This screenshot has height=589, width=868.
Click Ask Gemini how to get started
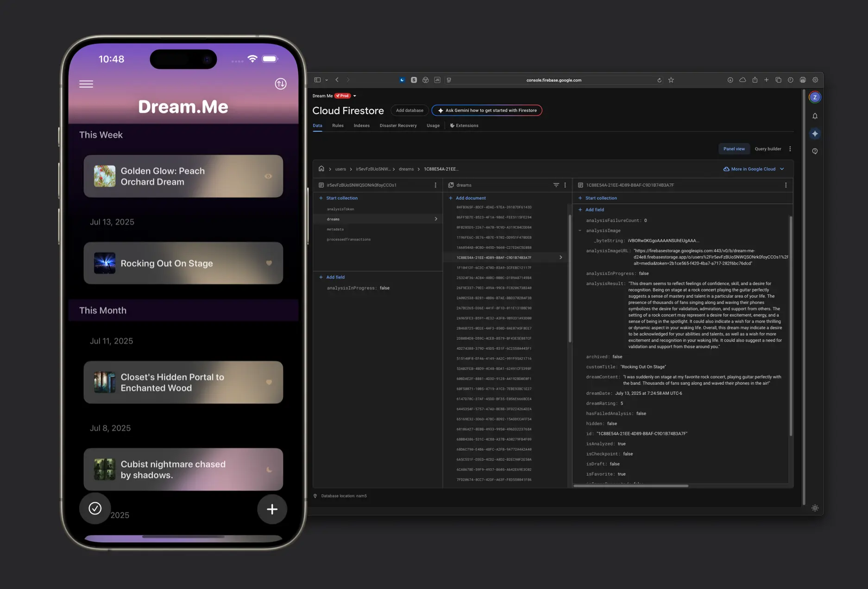click(486, 110)
